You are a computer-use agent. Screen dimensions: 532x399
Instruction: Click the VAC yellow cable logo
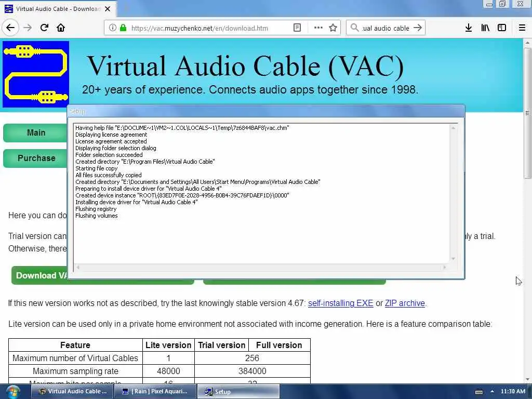tap(36, 74)
